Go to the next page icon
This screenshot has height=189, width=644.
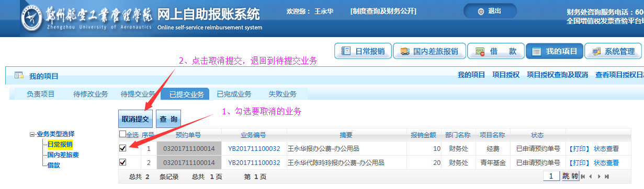[599, 176]
